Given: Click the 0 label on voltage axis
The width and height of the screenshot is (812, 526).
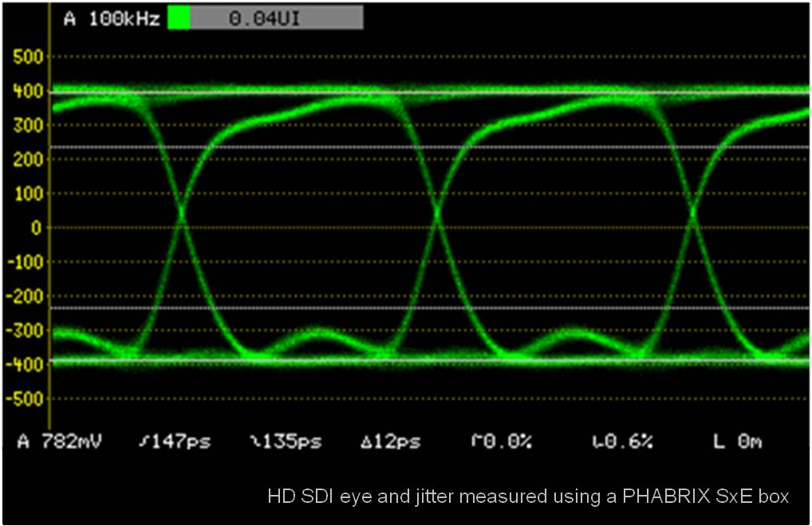Looking at the screenshot, I should [x=35, y=228].
